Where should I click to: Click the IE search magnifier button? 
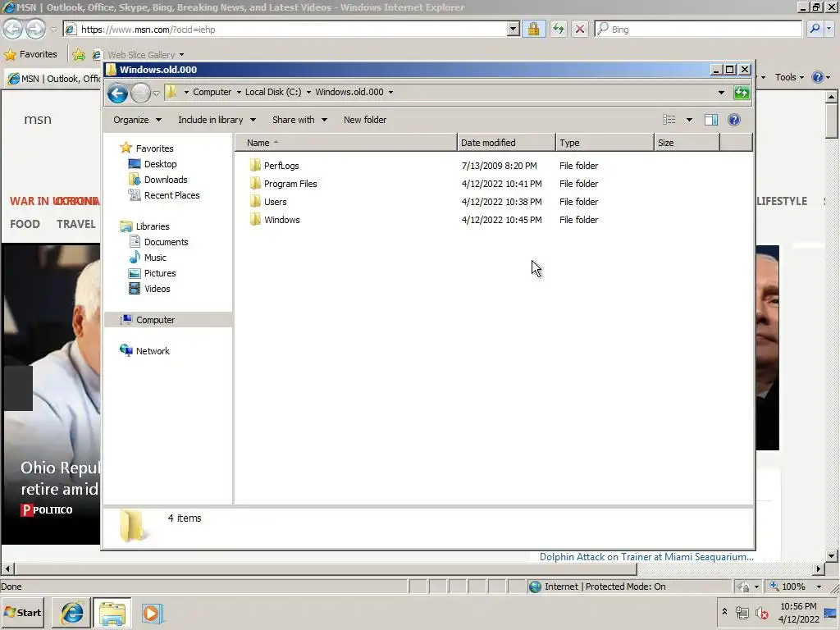tap(815, 29)
